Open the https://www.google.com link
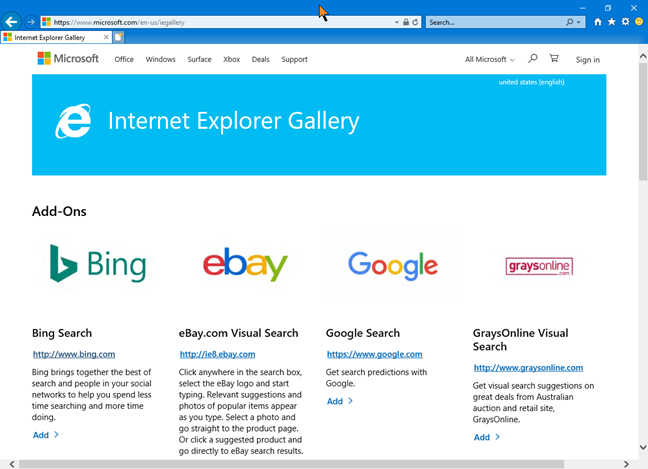The image size is (648, 469). (374, 354)
